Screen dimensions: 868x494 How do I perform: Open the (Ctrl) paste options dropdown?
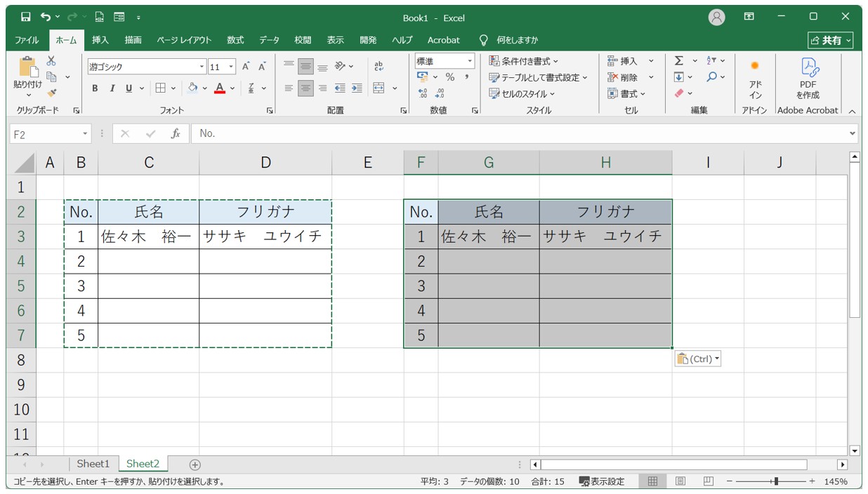pyautogui.click(x=698, y=359)
